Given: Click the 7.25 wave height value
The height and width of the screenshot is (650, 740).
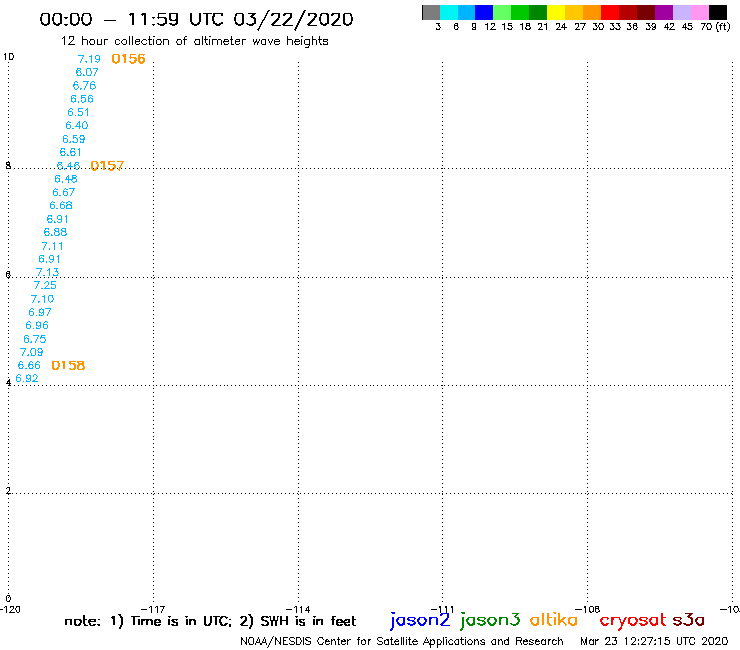Looking at the screenshot, I should (x=45, y=285).
